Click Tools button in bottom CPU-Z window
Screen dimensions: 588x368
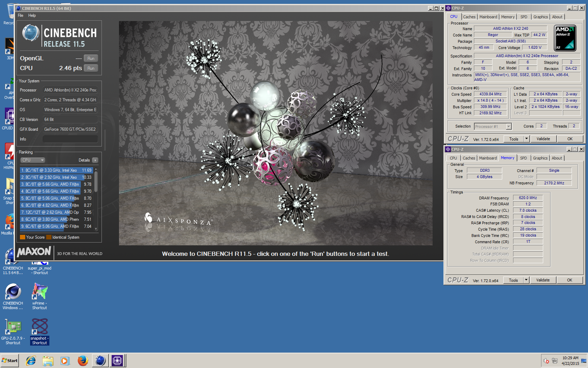513,280
